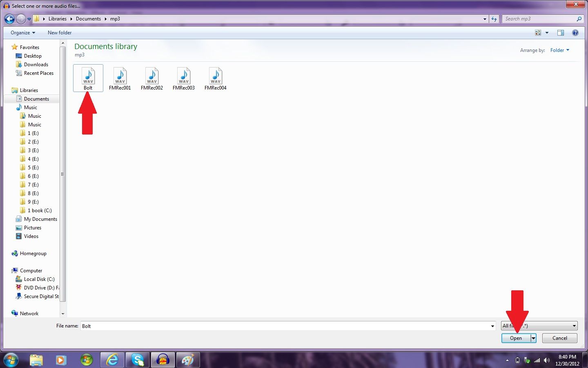Click the back navigation arrow

9,19
